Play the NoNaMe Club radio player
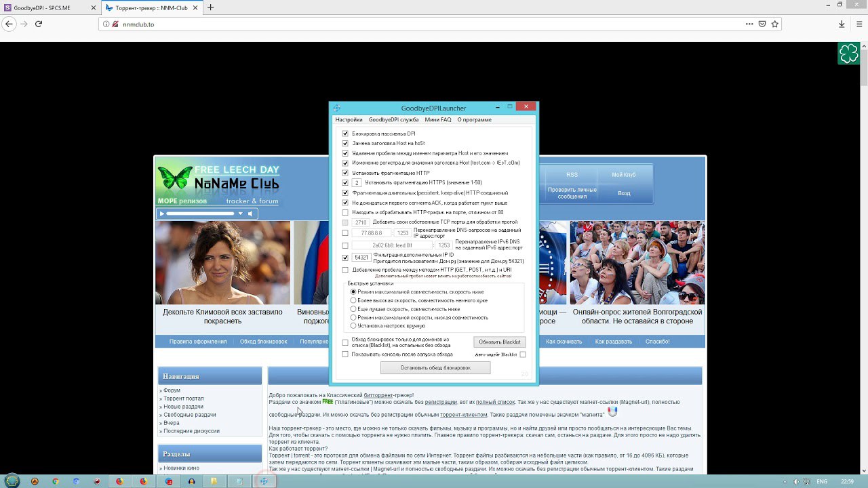This screenshot has width=868, height=488. coord(161,213)
